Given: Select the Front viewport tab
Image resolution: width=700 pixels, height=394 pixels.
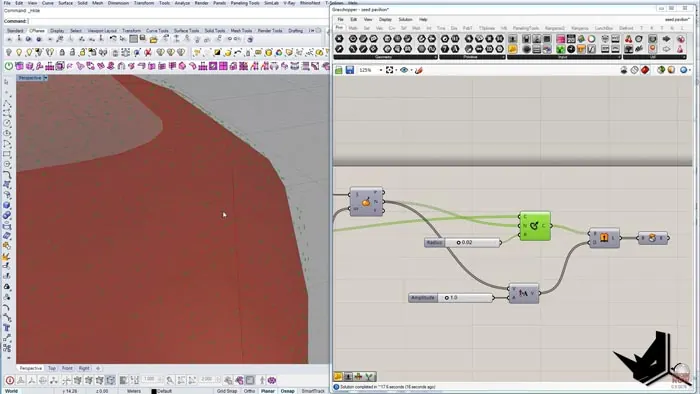Looking at the screenshot, I should click(67, 368).
